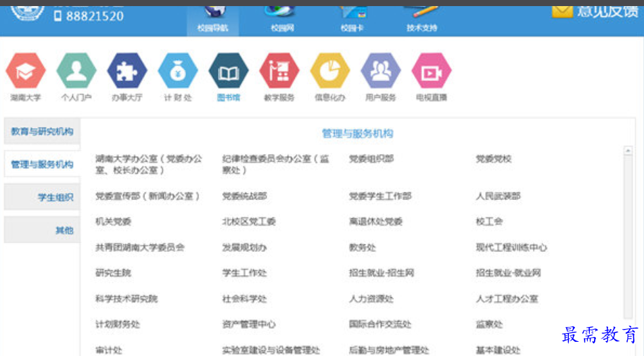This screenshot has width=644, height=356.
Task: Open the 办事大厅 puzzle icon
Action: click(127, 70)
